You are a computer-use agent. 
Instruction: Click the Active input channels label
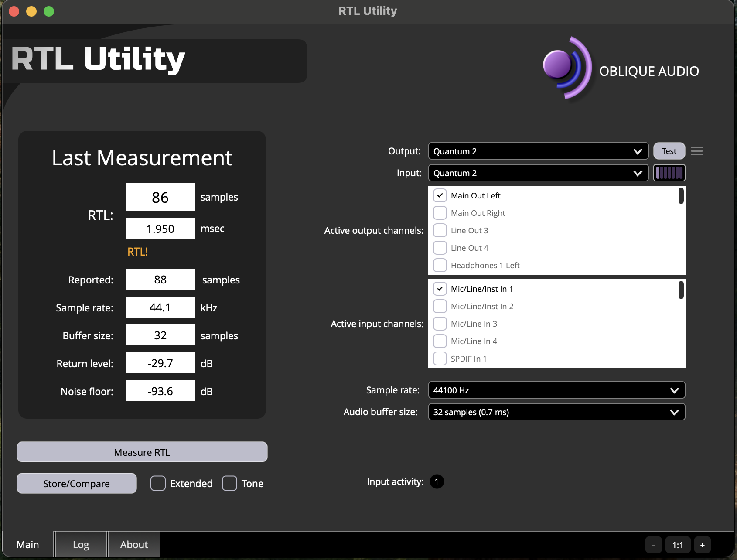[377, 324]
